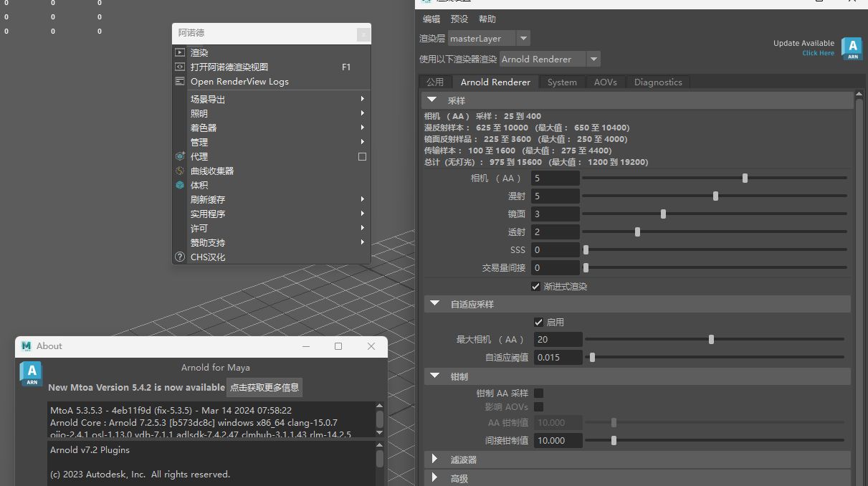
Task: Click the SSS value field
Action: point(555,249)
